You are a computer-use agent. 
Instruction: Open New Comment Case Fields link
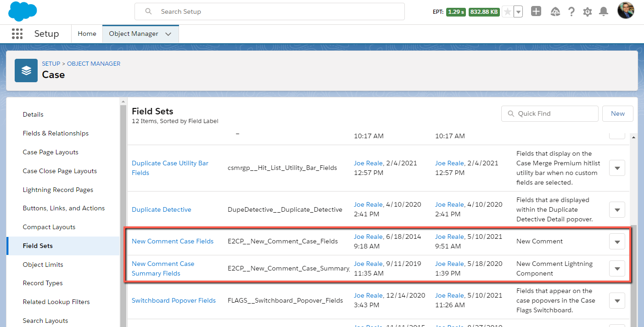coord(173,241)
